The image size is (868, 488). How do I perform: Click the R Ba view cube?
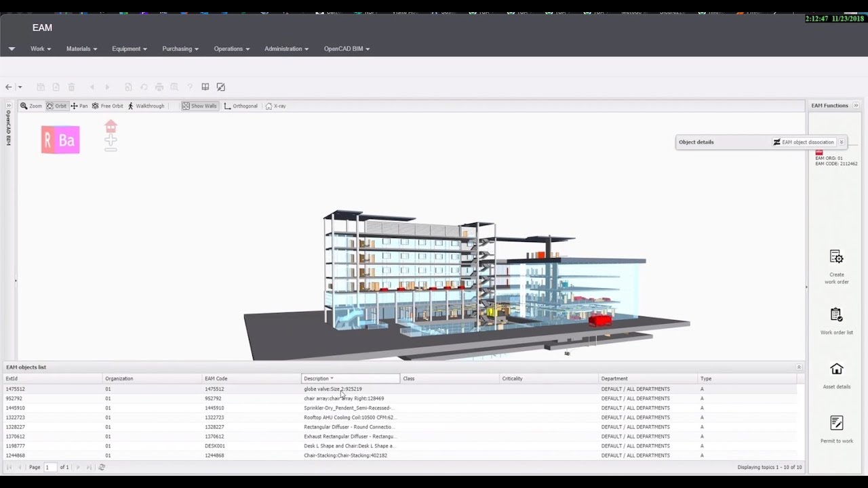[x=60, y=140]
